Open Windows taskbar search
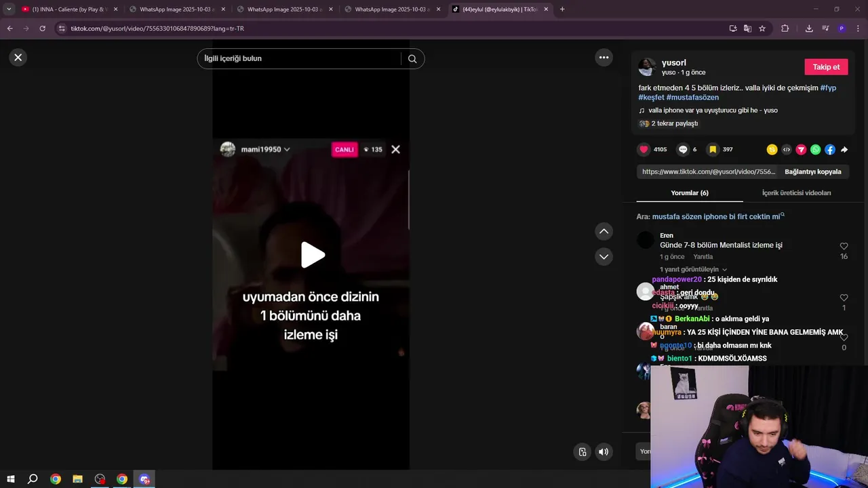868x488 pixels. pyautogui.click(x=33, y=479)
